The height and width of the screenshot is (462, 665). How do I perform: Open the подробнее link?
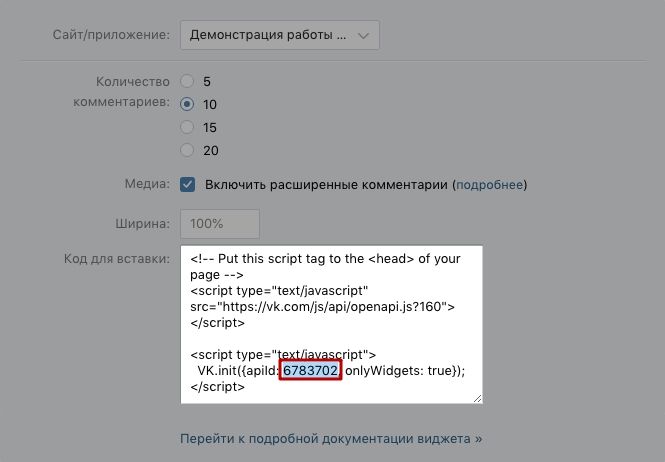(489, 185)
